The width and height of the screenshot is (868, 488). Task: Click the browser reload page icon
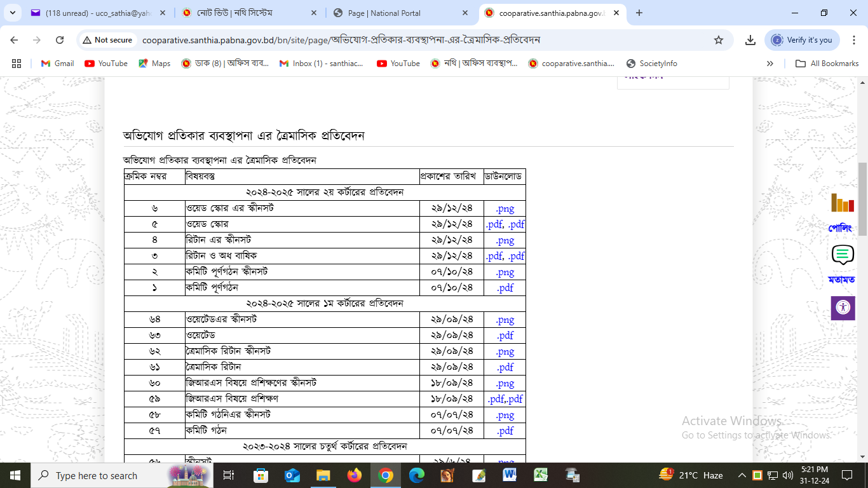point(60,40)
